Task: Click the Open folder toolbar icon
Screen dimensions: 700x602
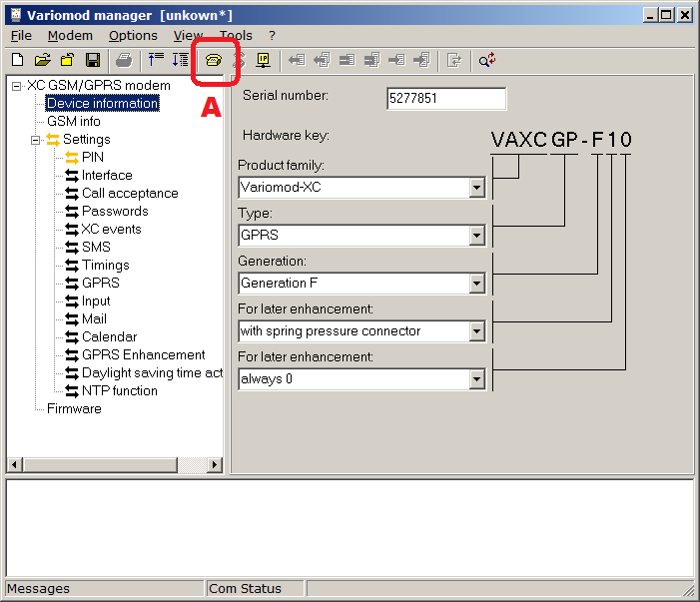Action: point(43,61)
